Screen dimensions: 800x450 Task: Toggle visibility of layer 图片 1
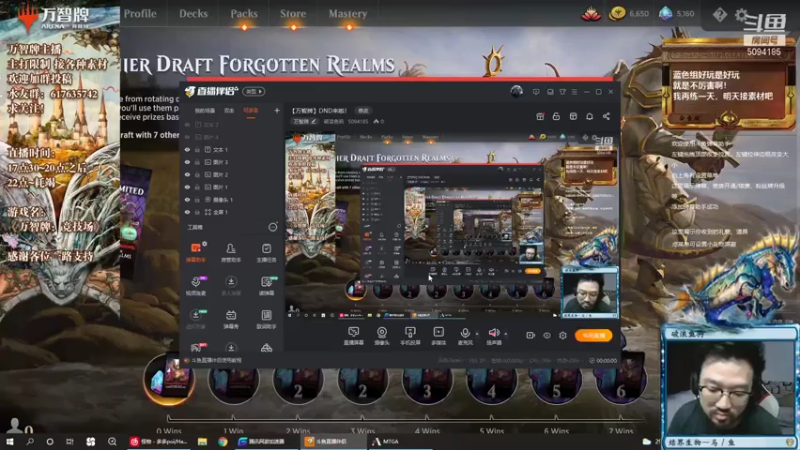pyautogui.click(x=187, y=187)
